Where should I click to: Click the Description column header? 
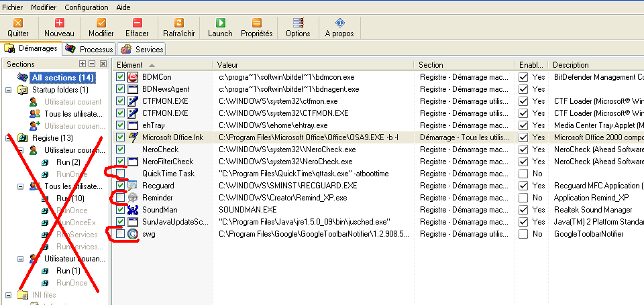pyautogui.click(x=597, y=65)
